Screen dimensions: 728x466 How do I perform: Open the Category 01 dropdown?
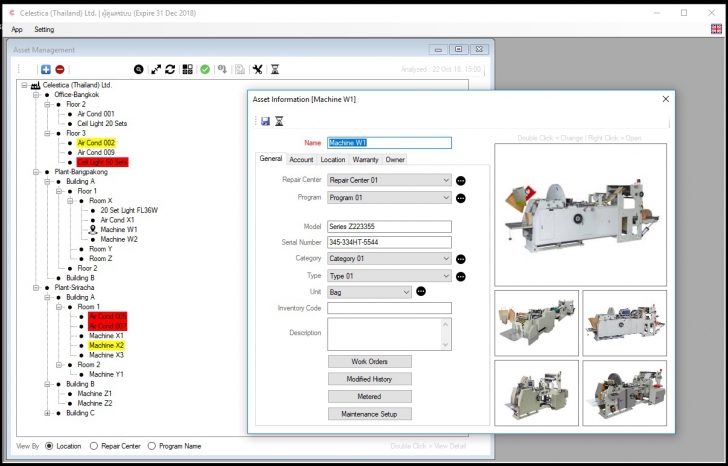pos(446,259)
